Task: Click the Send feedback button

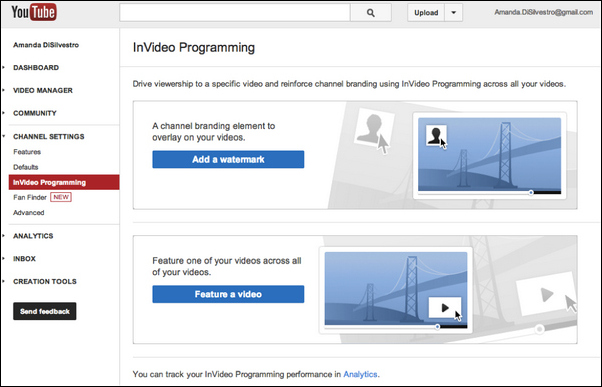Action: (x=45, y=311)
